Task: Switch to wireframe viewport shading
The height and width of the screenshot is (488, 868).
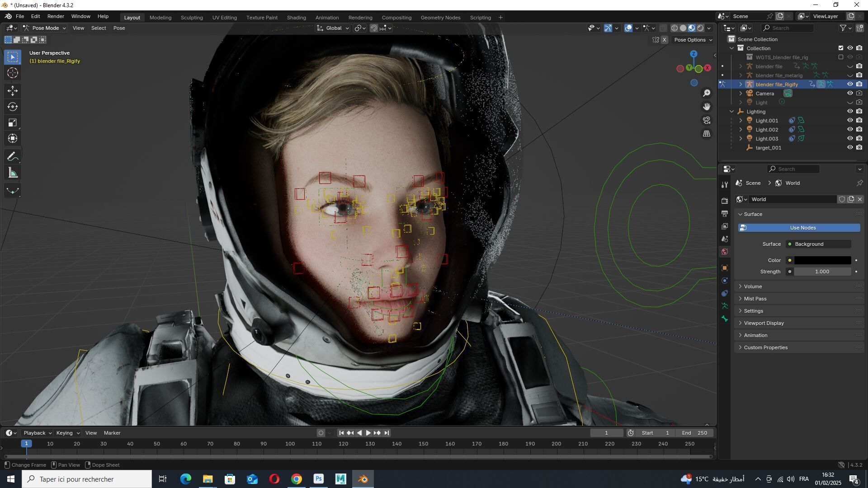Action: (675, 28)
